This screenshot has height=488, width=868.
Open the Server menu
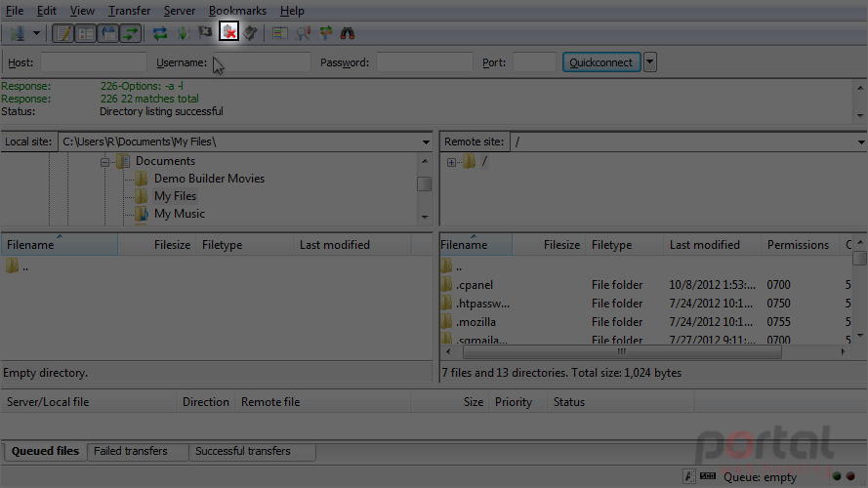coord(180,11)
